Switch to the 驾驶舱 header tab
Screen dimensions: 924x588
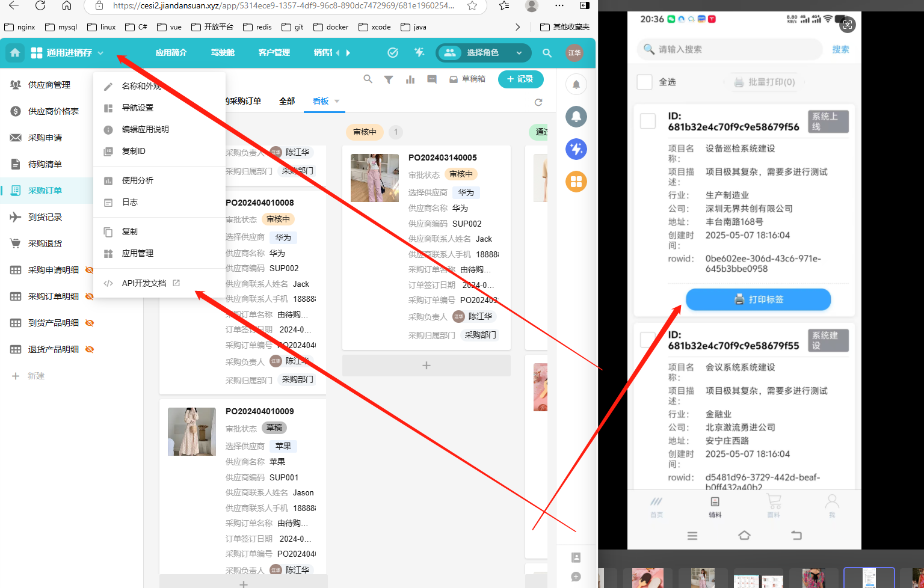223,53
